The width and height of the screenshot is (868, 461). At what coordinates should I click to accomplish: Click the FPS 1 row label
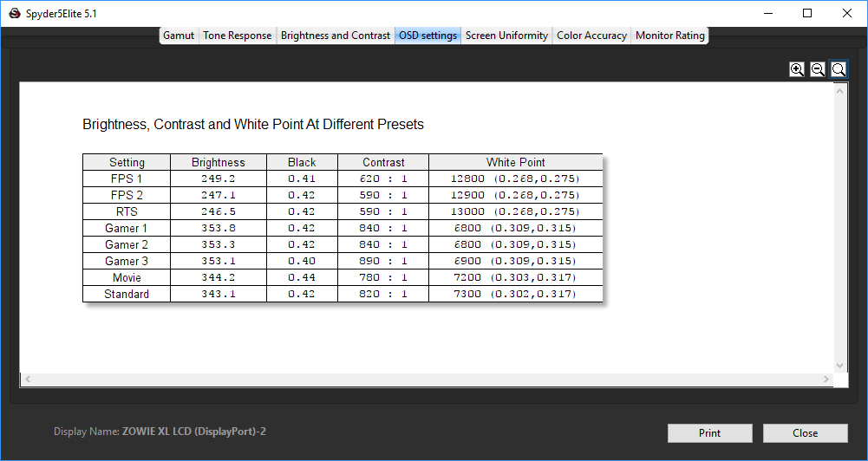click(127, 179)
